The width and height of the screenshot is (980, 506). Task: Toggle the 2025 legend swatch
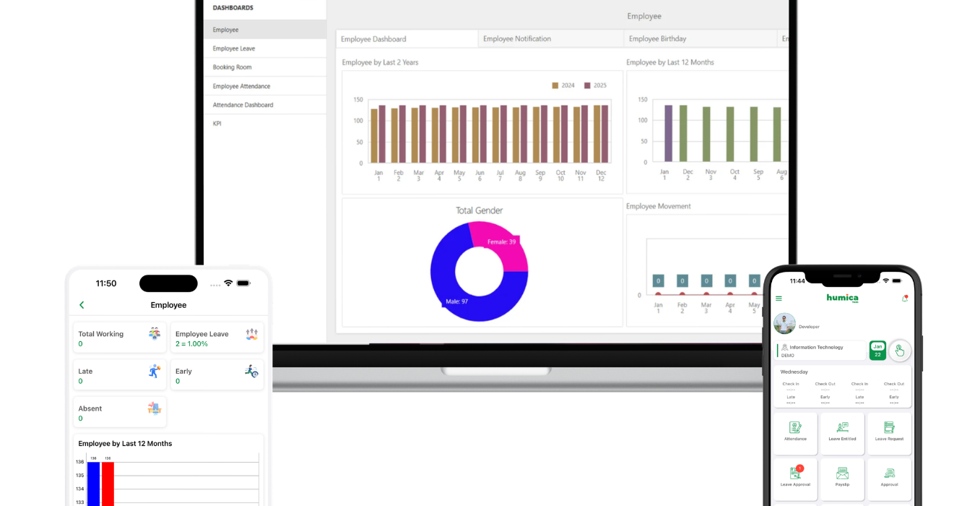coord(587,85)
